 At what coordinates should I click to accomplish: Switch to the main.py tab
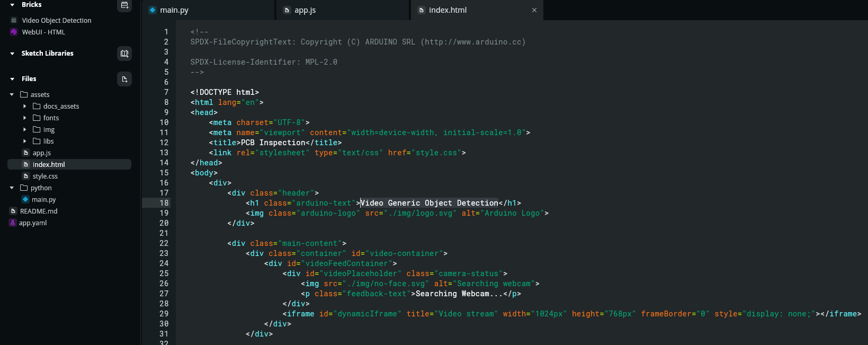(x=208, y=10)
